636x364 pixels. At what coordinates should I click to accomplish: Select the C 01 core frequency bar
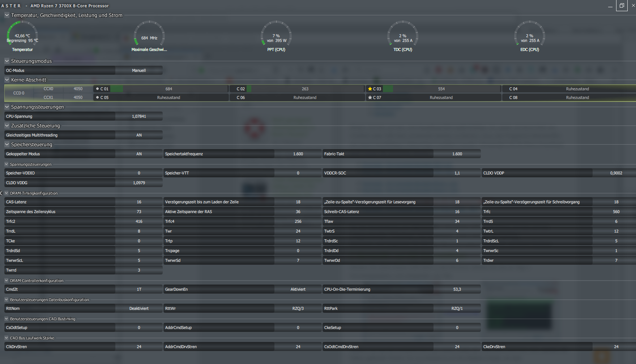[169, 89]
